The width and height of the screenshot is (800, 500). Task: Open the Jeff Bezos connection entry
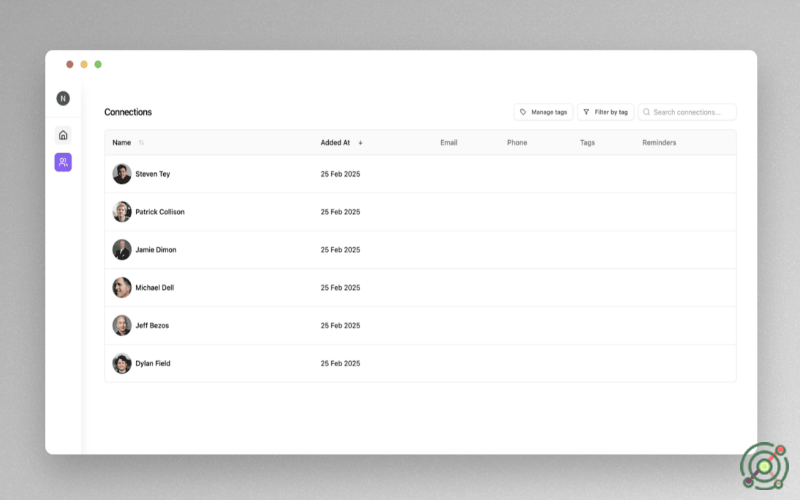point(152,325)
